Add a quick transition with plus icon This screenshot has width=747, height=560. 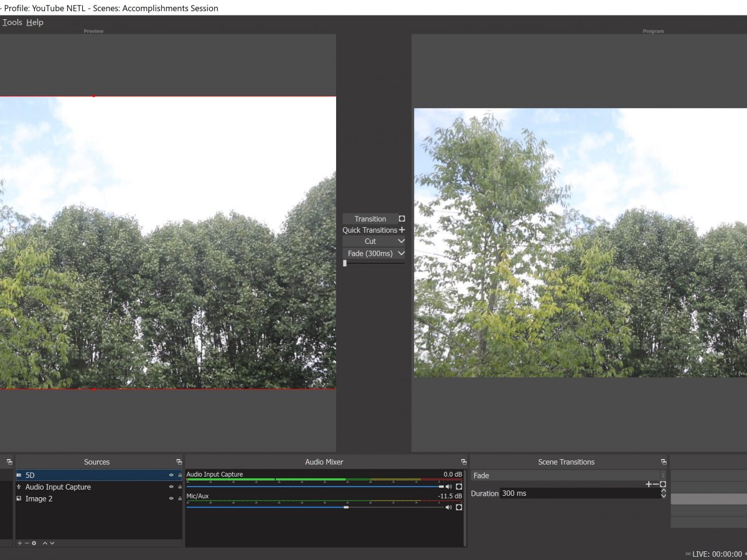pos(402,230)
